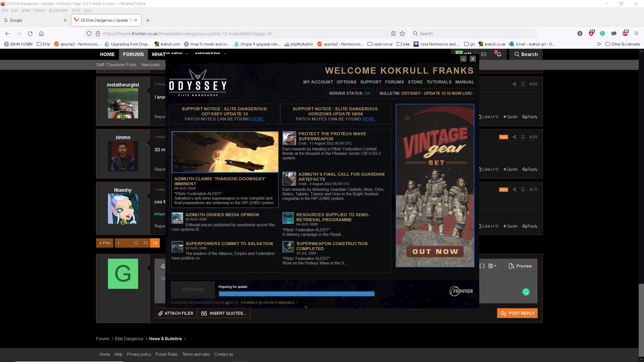Post the reply
The height and width of the screenshot is (362, 644).
(x=517, y=313)
